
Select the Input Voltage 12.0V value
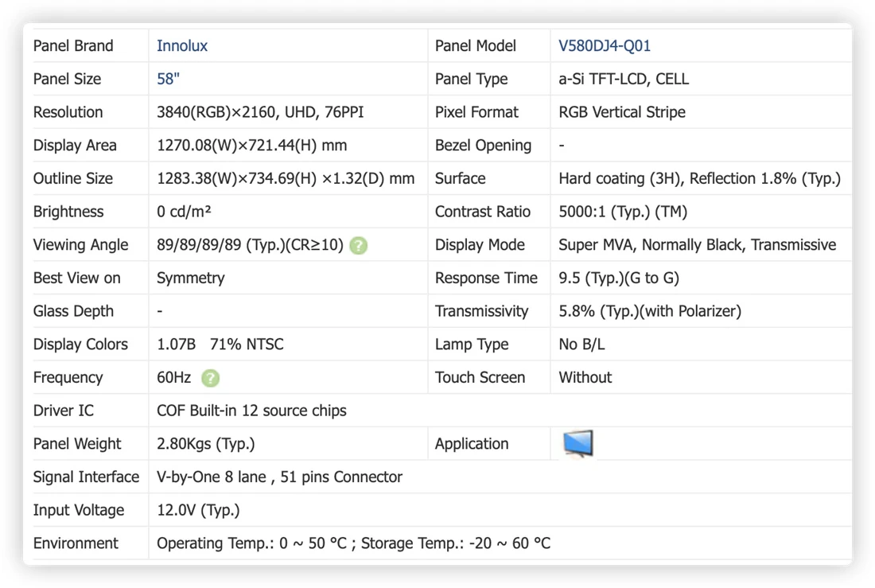pos(198,510)
